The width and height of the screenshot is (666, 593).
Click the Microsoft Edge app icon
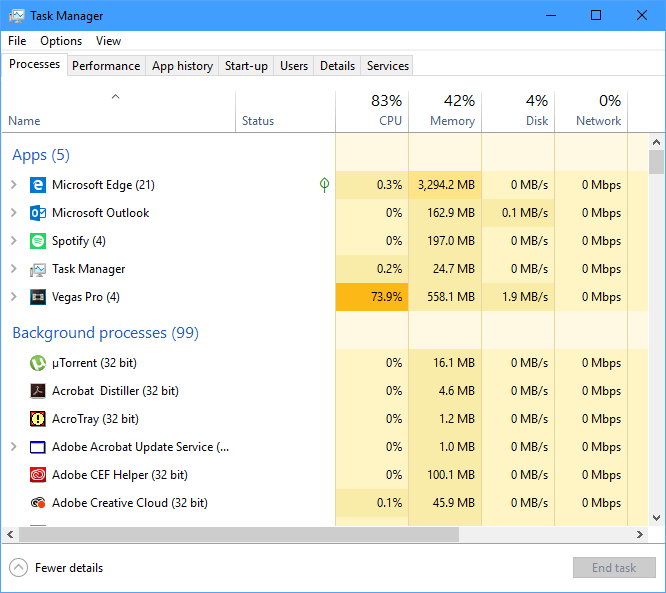pos(38,185)
